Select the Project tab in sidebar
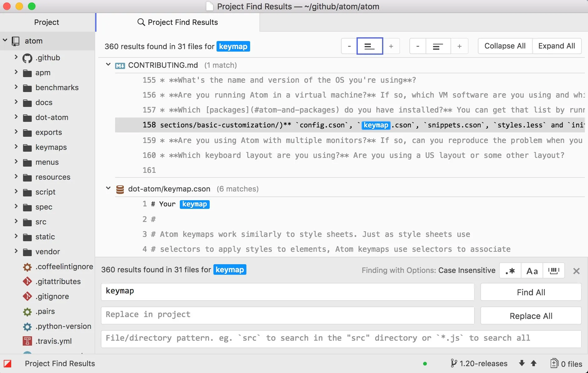Viewport: 588px width, 373px height. [47, 22]
